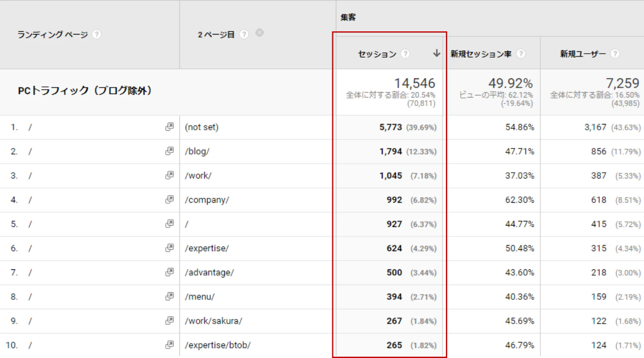Click new session rate 46.79%
The width and height of the screenshot is (644, 358).
coord(520,345)
